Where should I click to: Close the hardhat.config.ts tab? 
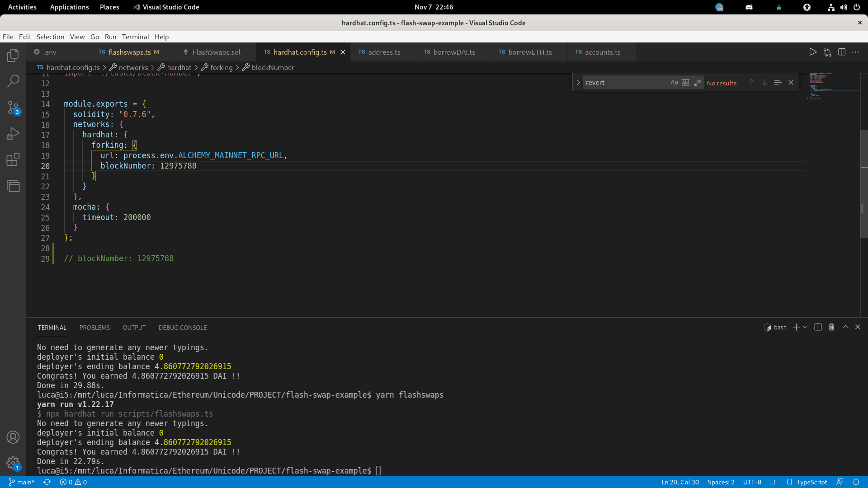[343, 52]
